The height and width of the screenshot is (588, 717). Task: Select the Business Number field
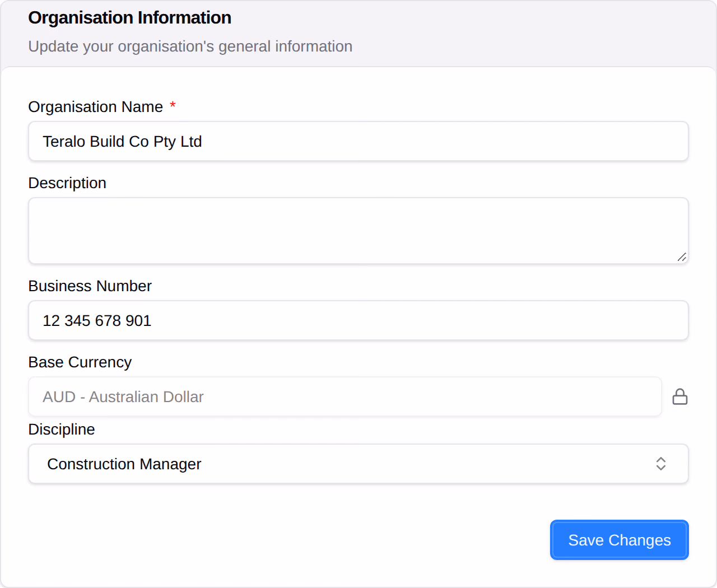[x=358, y=320]
